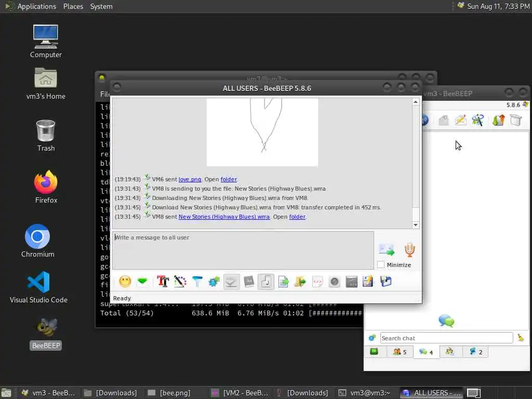The image size is (532, 399).
Task: Enable the Minimize checkbox
Action: coord(381,264)
